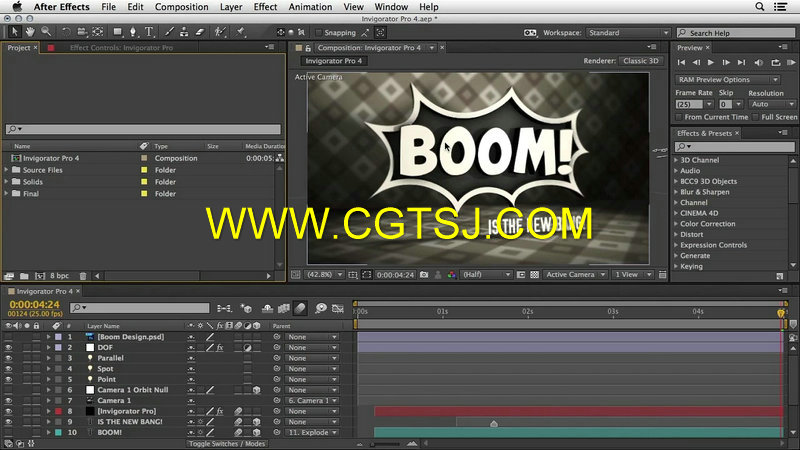Click the teal label swatch of BOOM! layer

59,433
